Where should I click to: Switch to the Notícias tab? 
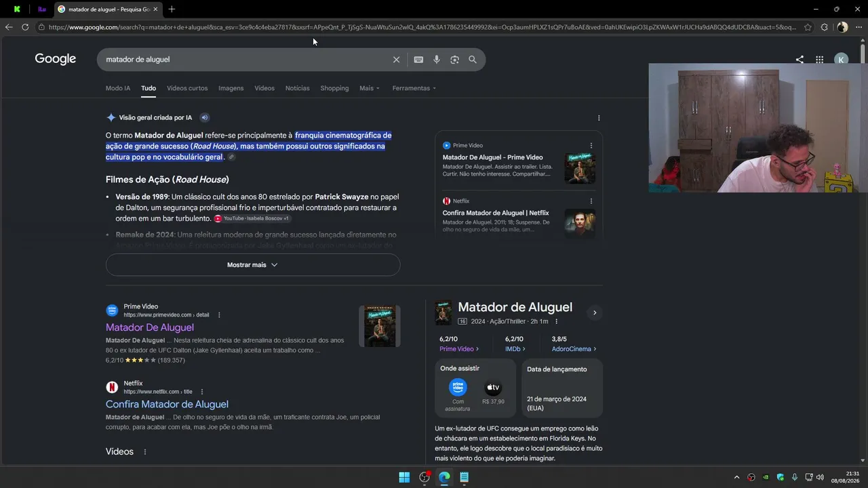tap(298, 88)
